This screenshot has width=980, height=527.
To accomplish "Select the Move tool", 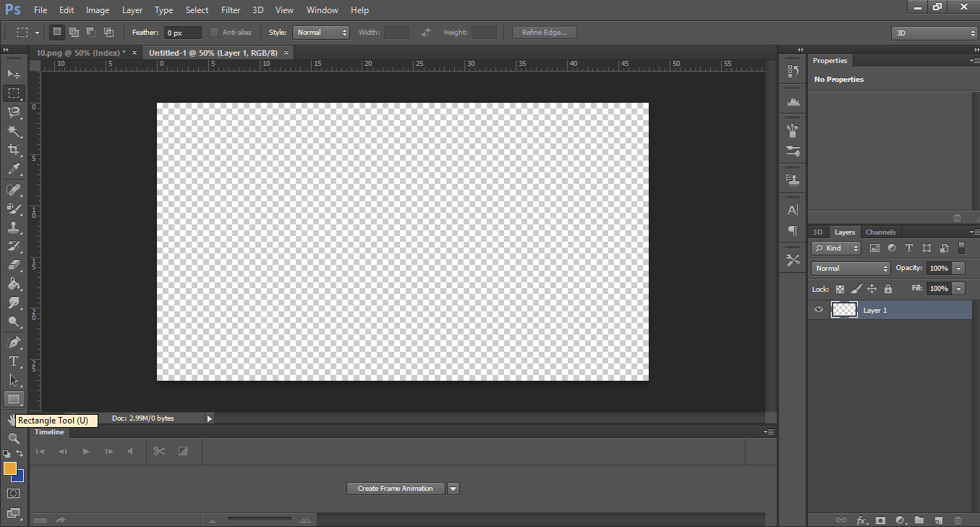I will coord(14,74).
